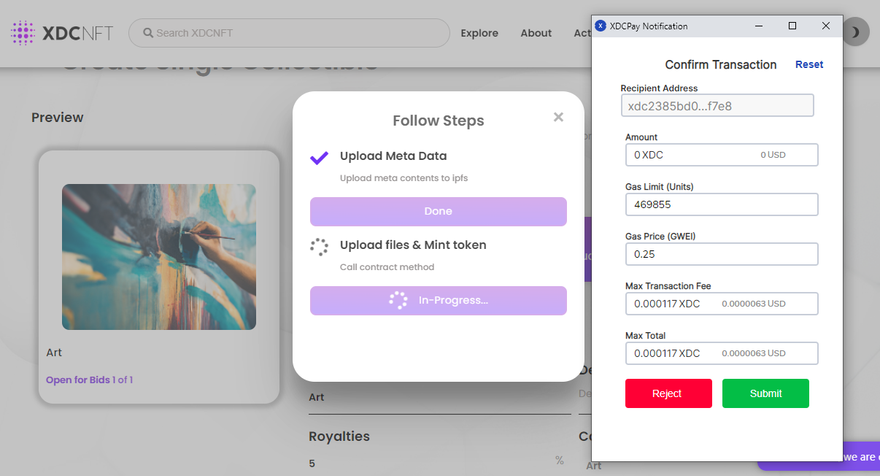Viewport: 880px width, 476px height.
Task: Submit the transaction
Action: point(765,393)
